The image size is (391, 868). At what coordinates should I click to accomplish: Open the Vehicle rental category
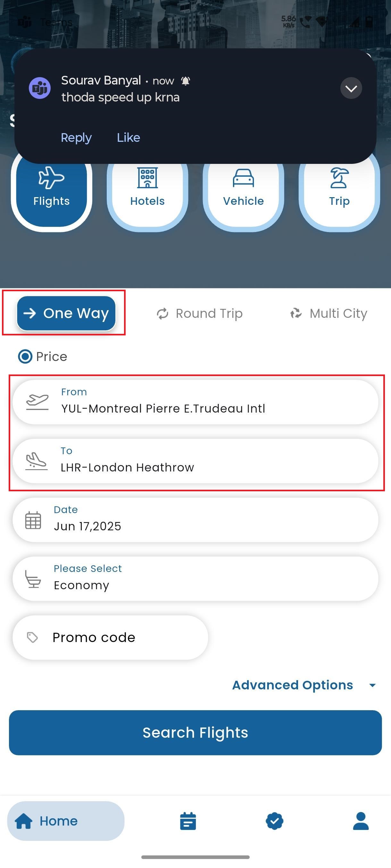click(243, 189)
